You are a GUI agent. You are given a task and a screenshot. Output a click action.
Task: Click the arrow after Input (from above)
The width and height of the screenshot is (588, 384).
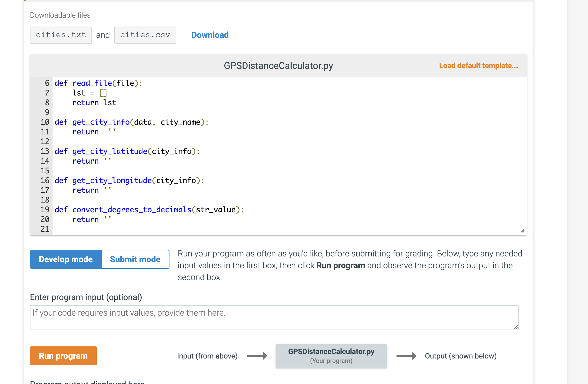point(257,356)
